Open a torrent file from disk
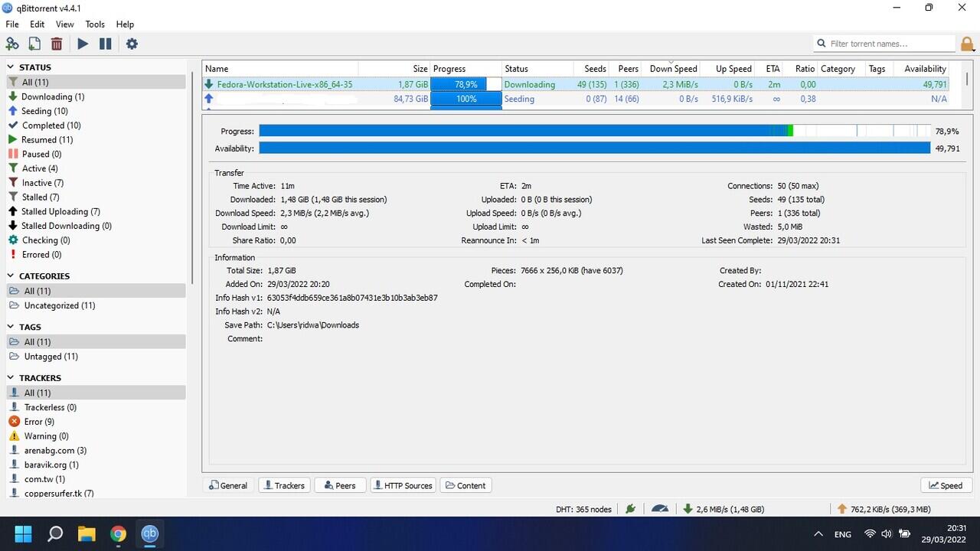 click(x=34, y=44)
